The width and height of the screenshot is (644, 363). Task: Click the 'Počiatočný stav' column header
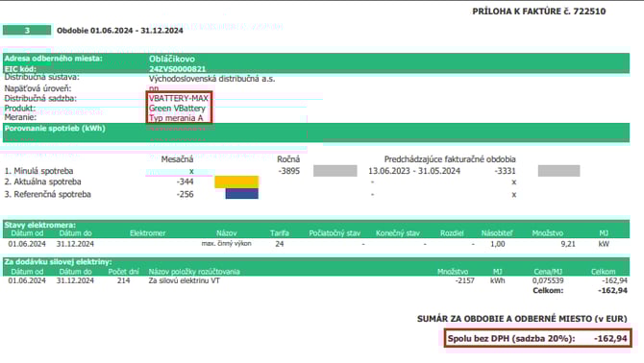click(x=334, y=233)
